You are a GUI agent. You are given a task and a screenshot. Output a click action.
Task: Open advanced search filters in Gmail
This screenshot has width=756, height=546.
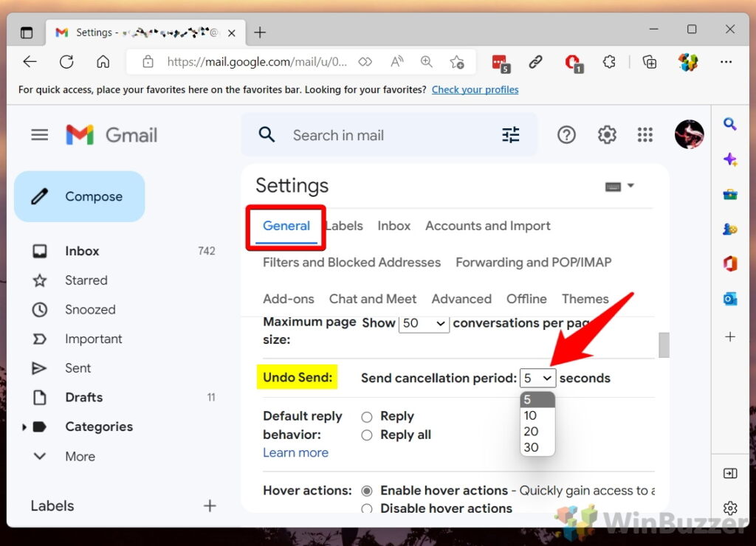510,134
